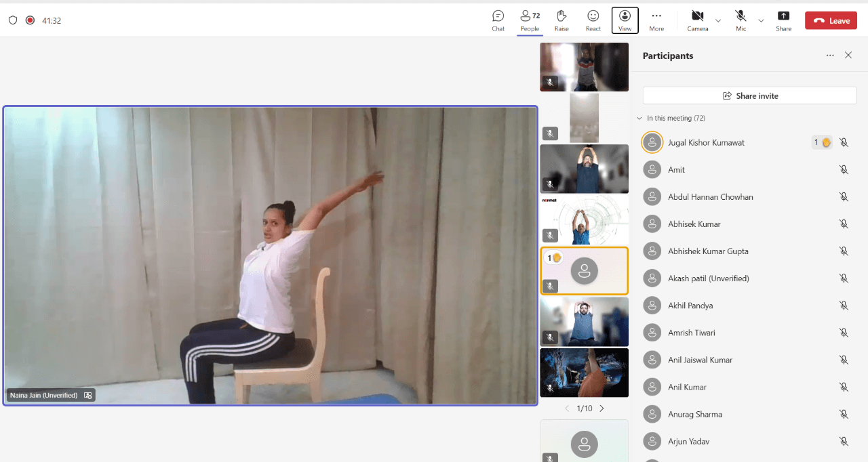Toggle mic icon next to Amit
Screen dimensions: 868x462
844,170
